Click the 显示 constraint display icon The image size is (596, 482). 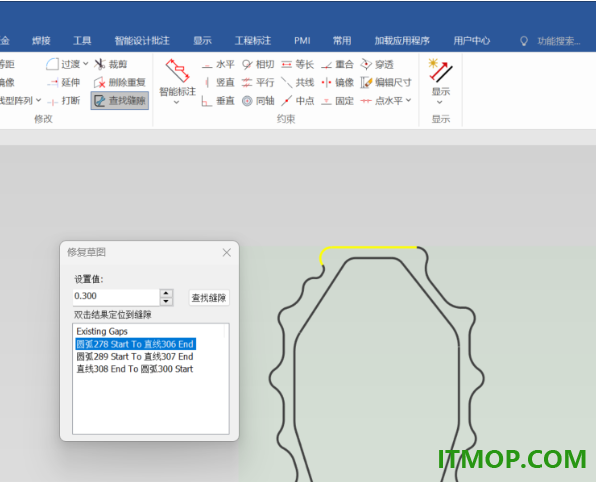point(441,71)
